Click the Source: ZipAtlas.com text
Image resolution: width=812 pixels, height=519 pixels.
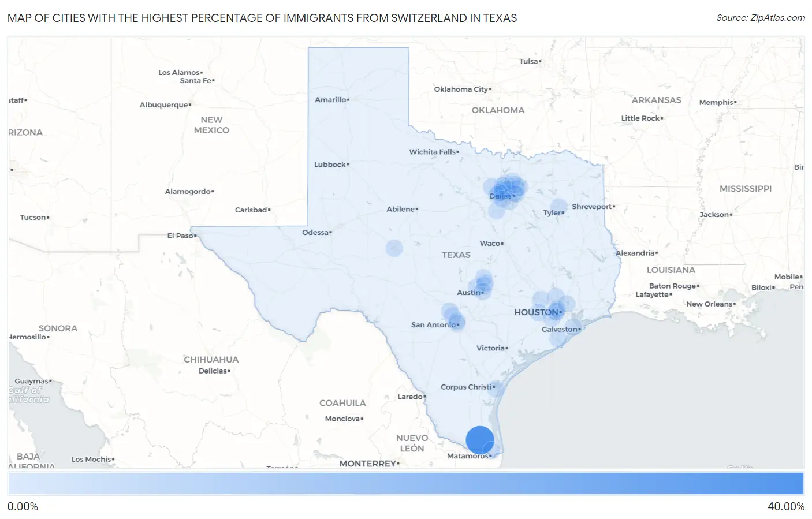pyautogui.click(x=761, y=18)
